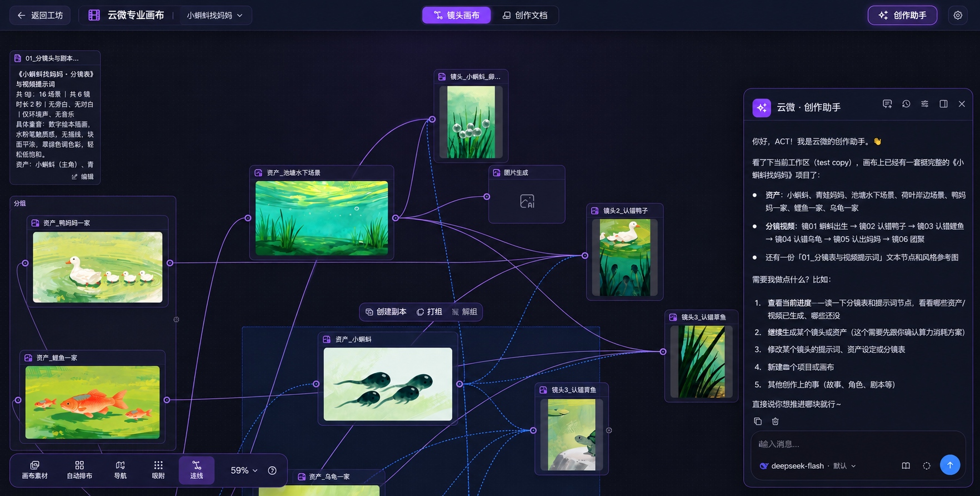Open assistant panel sliders settings icon

[924, 104]
